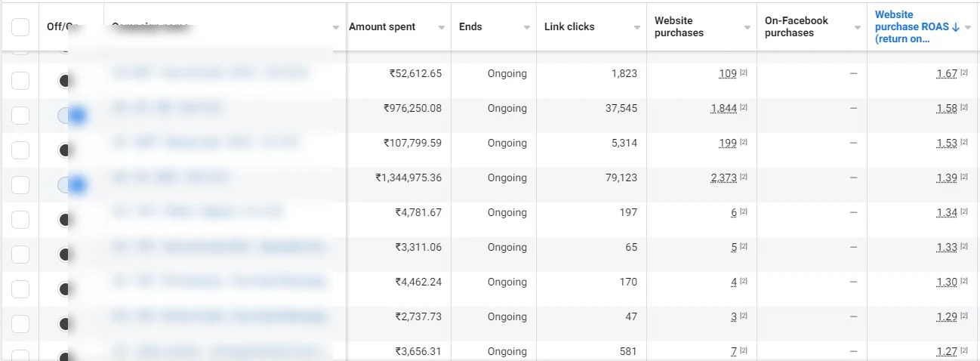The width and height of the screenshot is (980, 361).
Task: Click the 7 website purchases value
Action: (734, 352)
